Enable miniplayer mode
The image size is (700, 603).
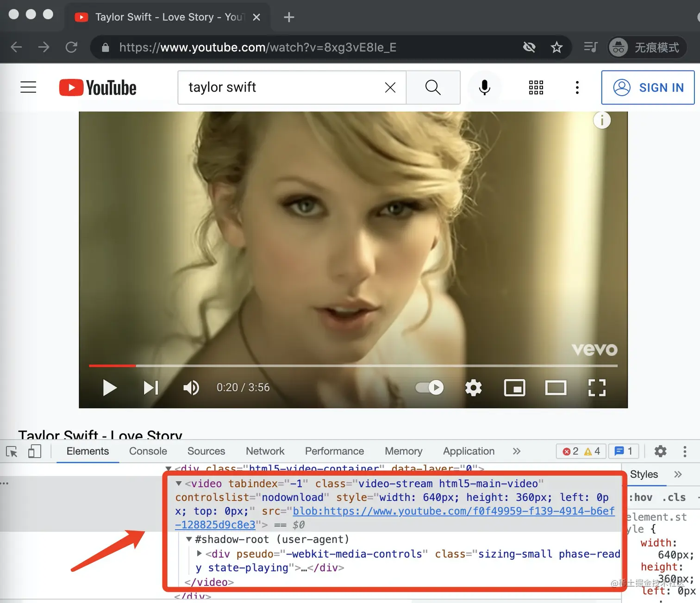(514, 388)
